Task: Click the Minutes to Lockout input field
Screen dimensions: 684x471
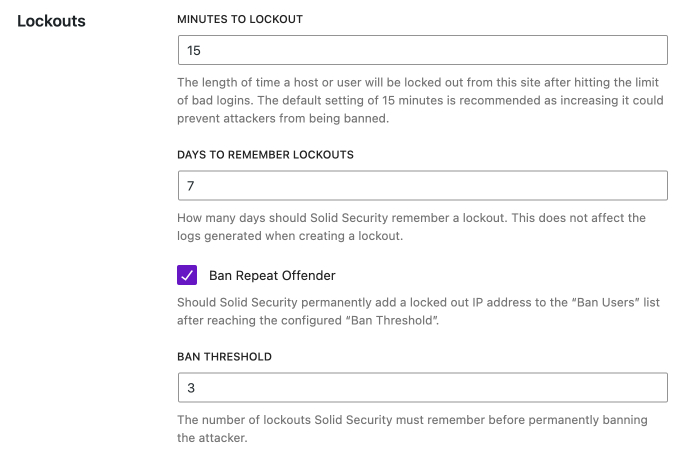Action: tap(422, 50)
